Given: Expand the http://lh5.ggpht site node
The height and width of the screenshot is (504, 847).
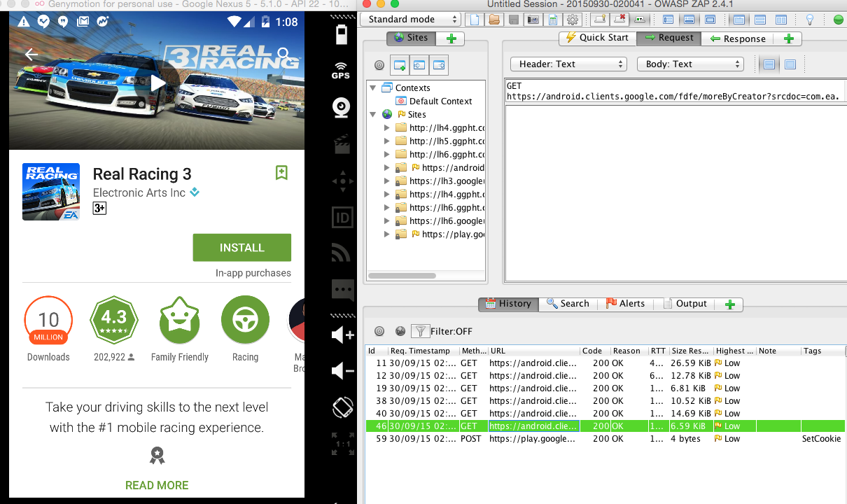Looking at the screenshot, I should 387,141.
